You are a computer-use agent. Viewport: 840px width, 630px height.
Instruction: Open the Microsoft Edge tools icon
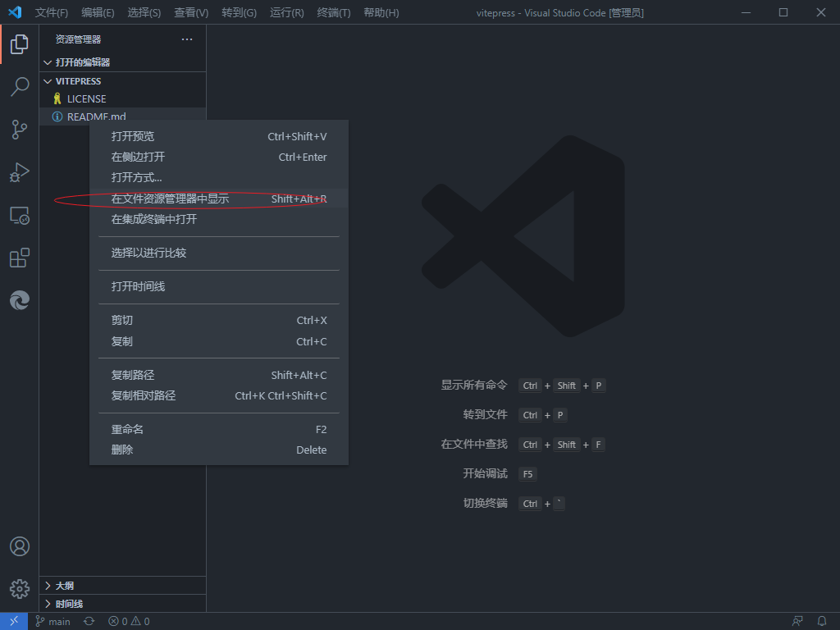point(20,300)
